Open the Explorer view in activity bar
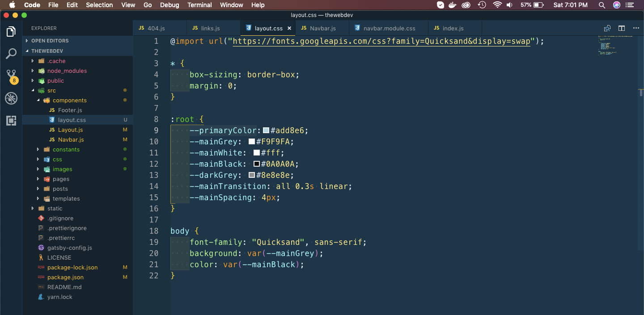 [11, 32]
